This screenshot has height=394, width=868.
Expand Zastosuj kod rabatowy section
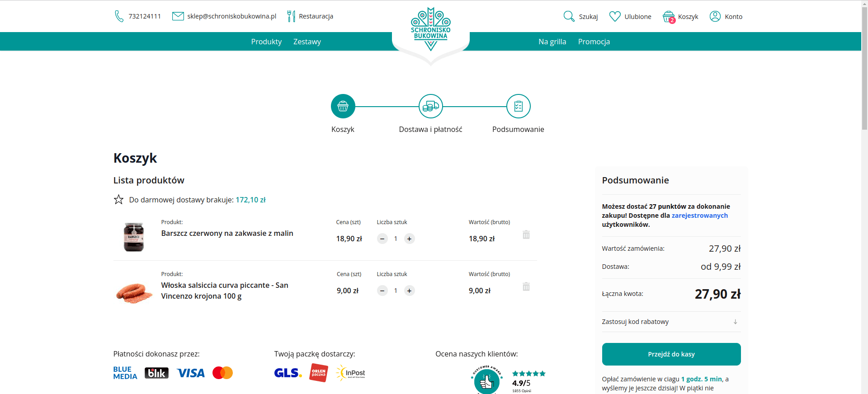[x=671, y=322]
